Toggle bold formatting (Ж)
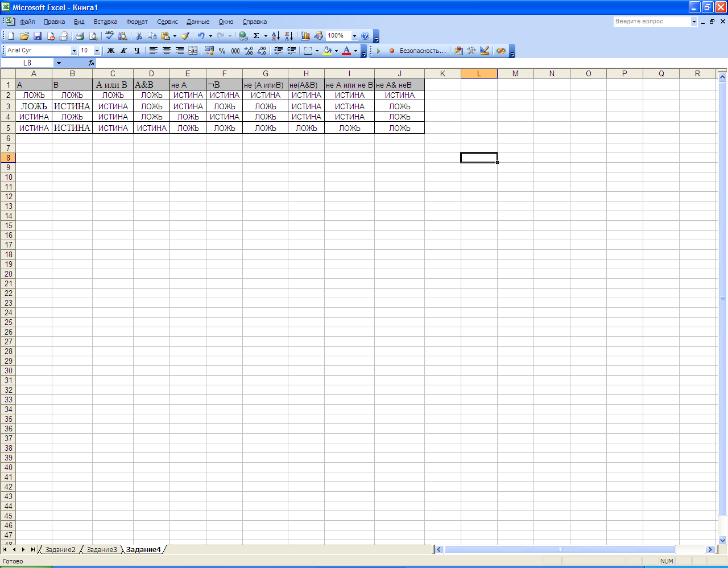 (x=111, y=51)
